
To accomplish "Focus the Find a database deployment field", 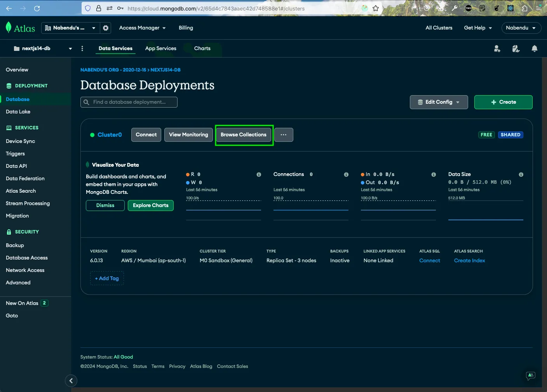I will (129, 102).
